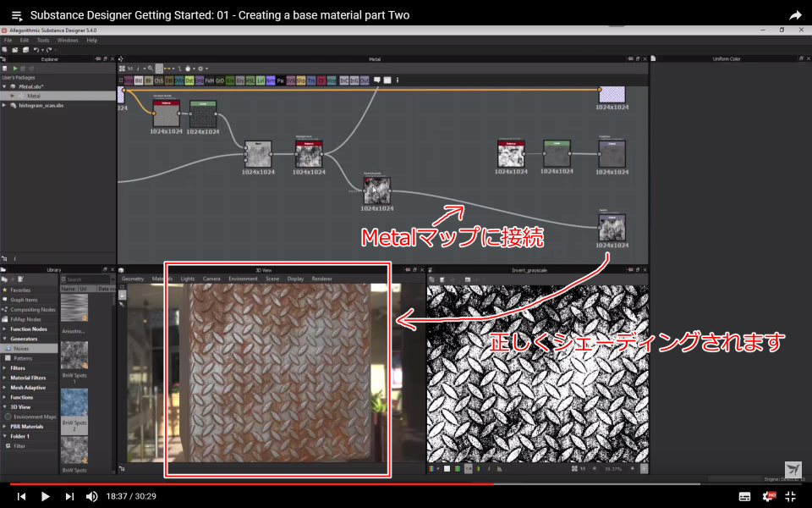Open the YouTube playlist menu icon

pyautogui.click(x=17, y=15)
